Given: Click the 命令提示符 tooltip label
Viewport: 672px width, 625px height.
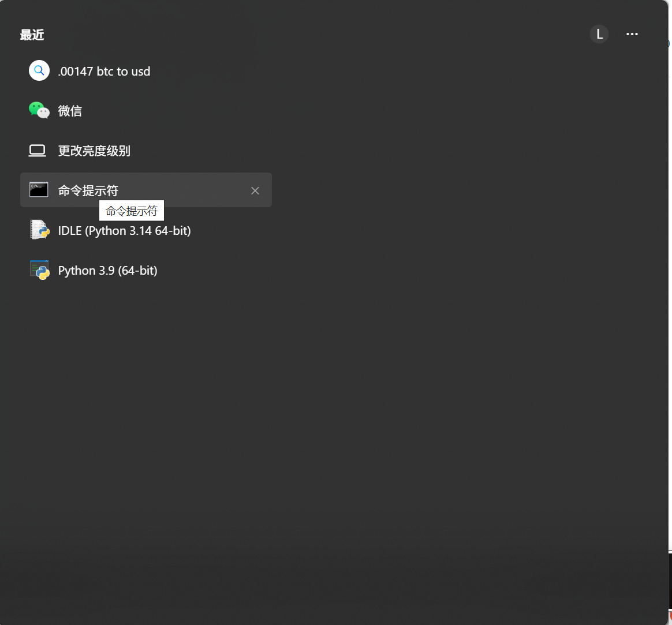Looking at the screenshot, I should click(132, 211).
